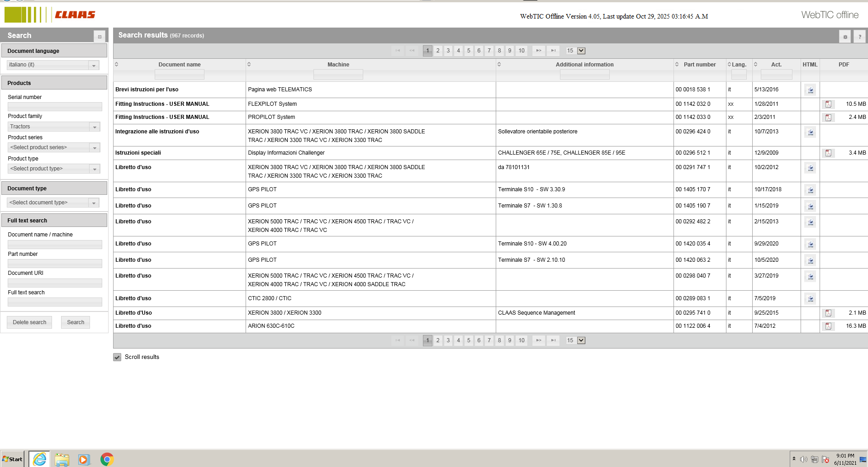Open the Product series selection dropdown
This screenshot has width=868, height=467.
tap(95, 147)
